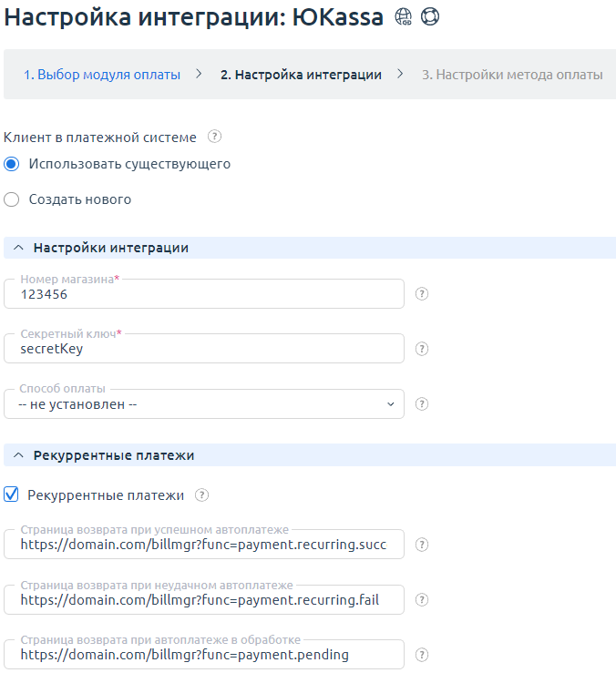
Task: Click help icon beside failed autopayment return URL
Action: [x=422, y=599]
